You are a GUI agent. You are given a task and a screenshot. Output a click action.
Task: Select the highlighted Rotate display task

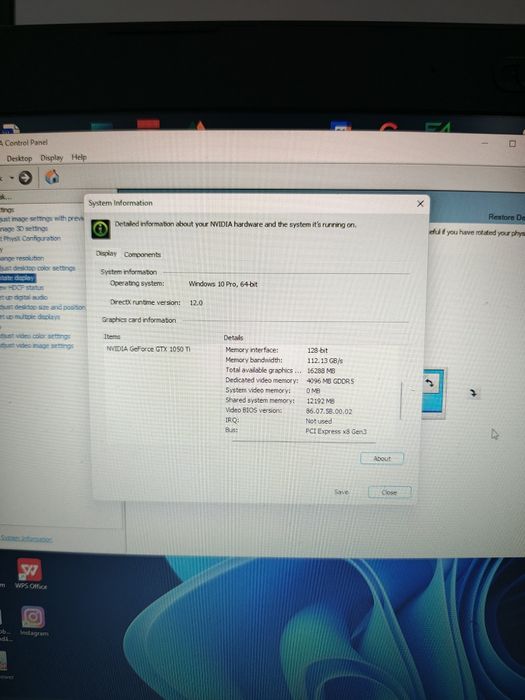[x=17, y=278]
